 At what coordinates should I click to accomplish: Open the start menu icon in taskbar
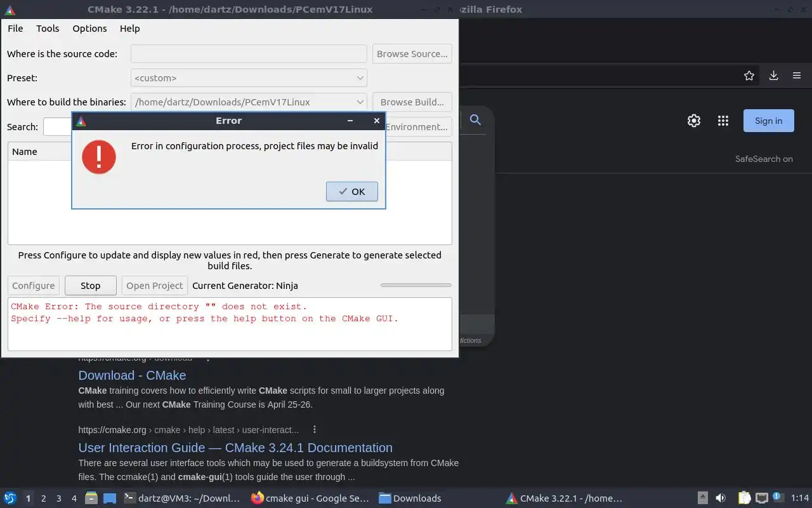coord(10,498)
